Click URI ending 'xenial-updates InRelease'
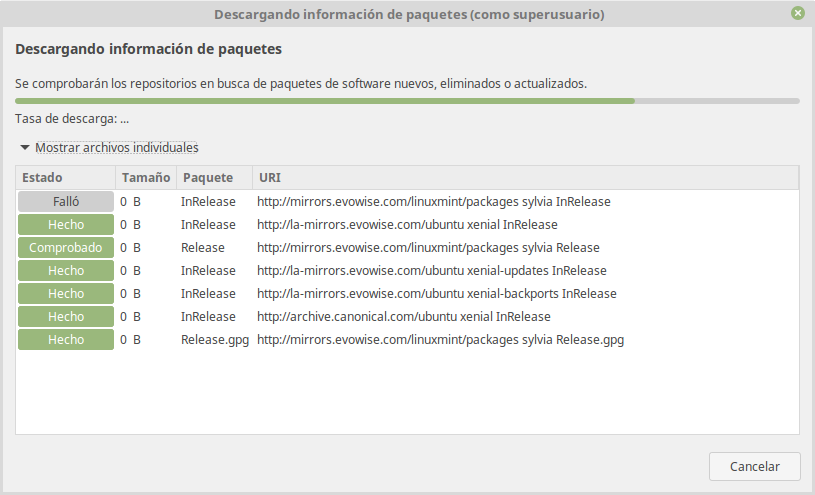The image size is (815, 495). (431, 270)
